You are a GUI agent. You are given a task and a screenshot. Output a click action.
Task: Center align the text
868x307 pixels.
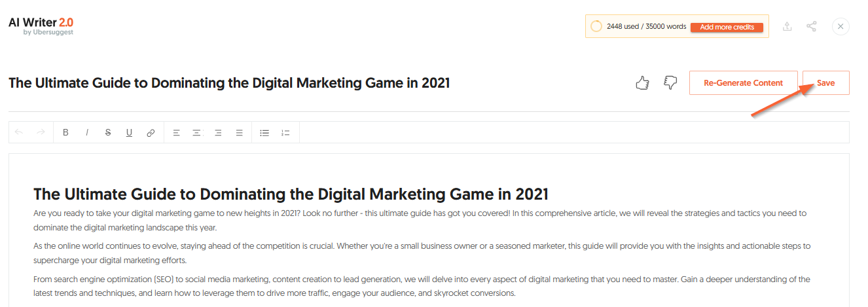196,132
